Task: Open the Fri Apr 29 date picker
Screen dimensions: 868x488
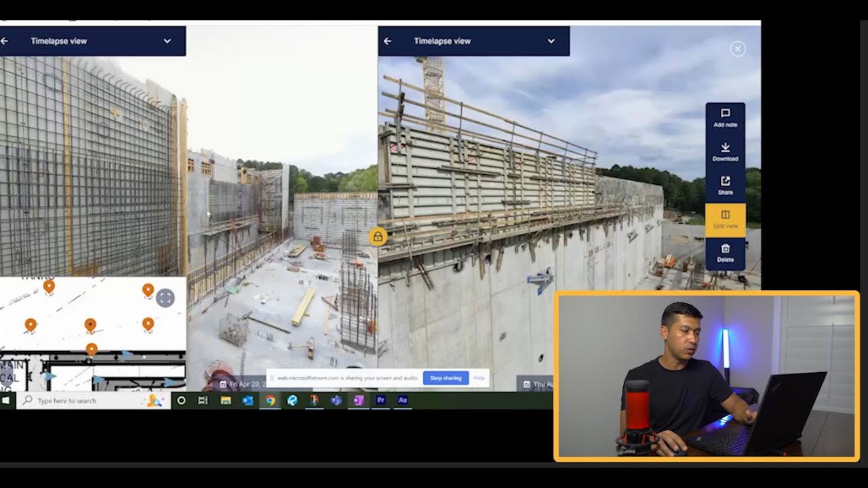Action: [241, 384]
